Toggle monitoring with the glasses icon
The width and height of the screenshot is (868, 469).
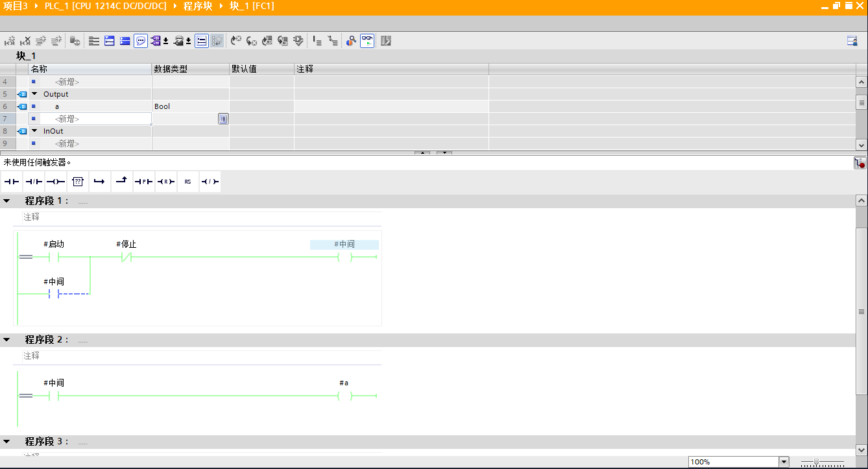tap(368, 41)
